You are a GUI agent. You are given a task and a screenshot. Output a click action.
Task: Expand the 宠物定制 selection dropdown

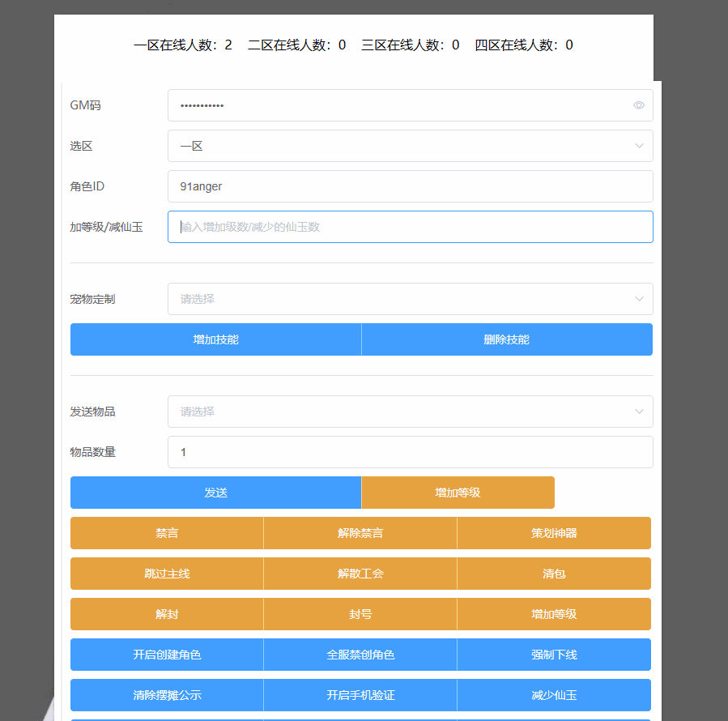tap(410, 299)
